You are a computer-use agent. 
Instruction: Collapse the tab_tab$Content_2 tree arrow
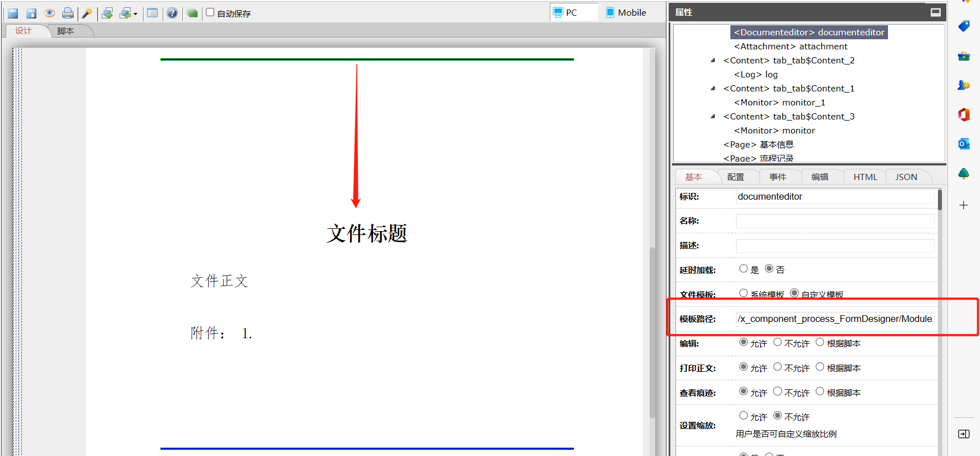(x=713, y=61)
